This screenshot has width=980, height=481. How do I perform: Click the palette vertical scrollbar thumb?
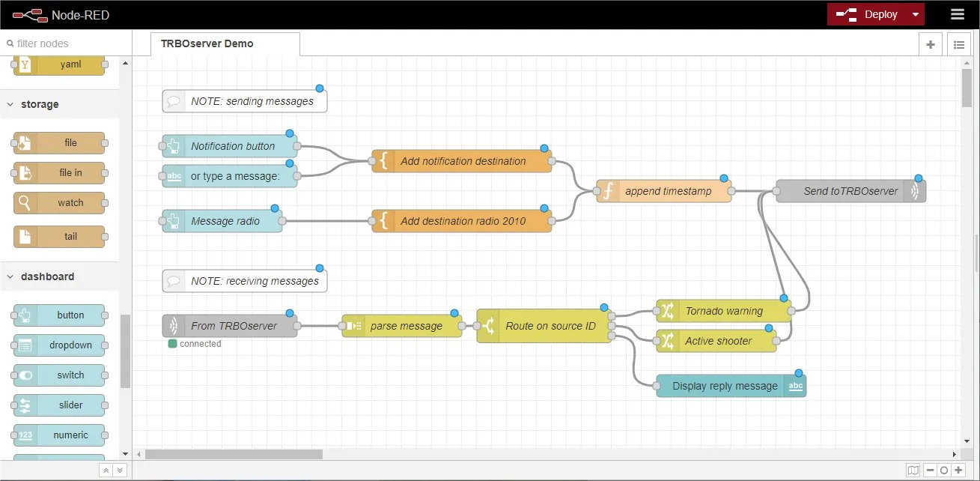pyautogui.click(x=125, y=351)
